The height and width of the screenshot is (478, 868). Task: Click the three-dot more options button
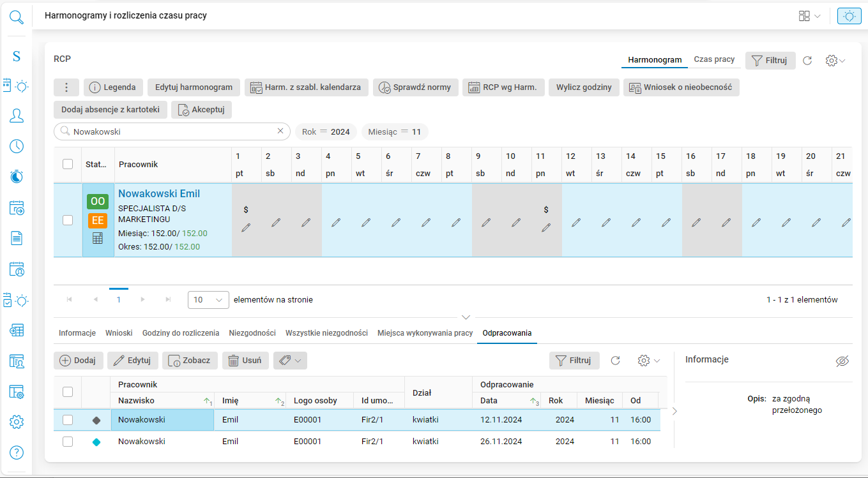pyautogui.click(x=66, y=87)
